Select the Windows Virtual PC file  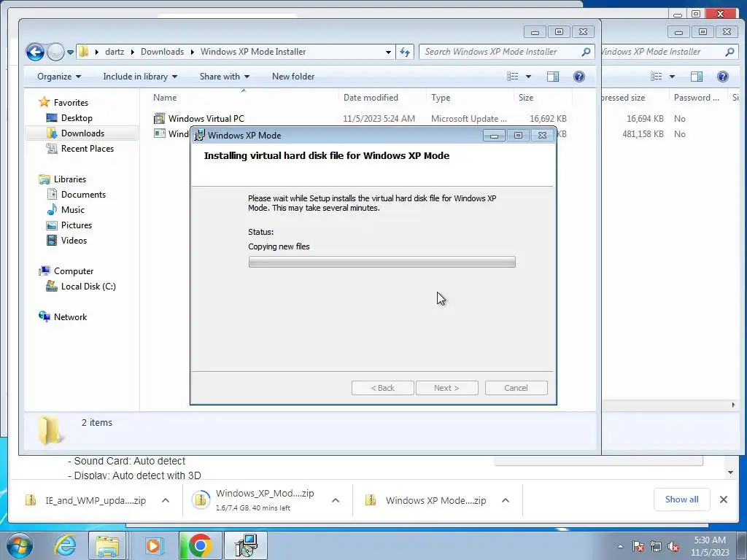[x=206, y=119]
